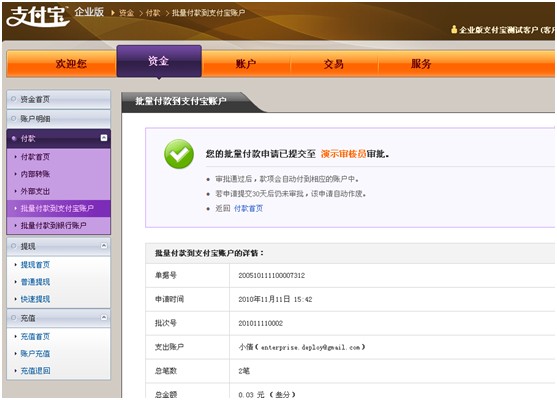Switch to the 账户 tab
Image resolution: width=557 pixels, height=400 pixels.
(246, 64)
